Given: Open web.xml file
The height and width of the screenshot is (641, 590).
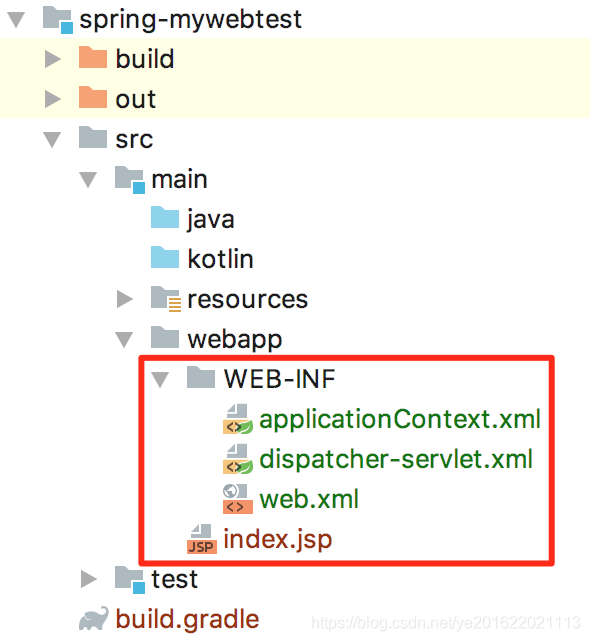Looking at the screenshot, I should (x=309, y=499).
